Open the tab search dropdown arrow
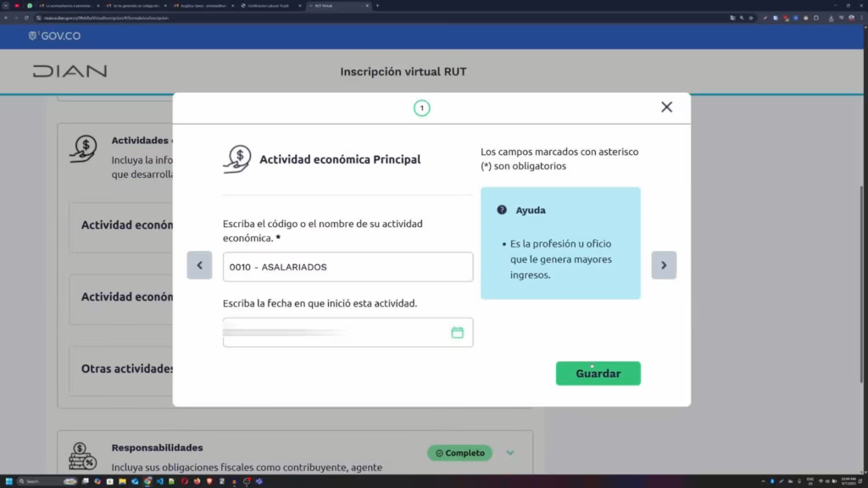This screenshot has height=488, width=868. tap(6, 6)
